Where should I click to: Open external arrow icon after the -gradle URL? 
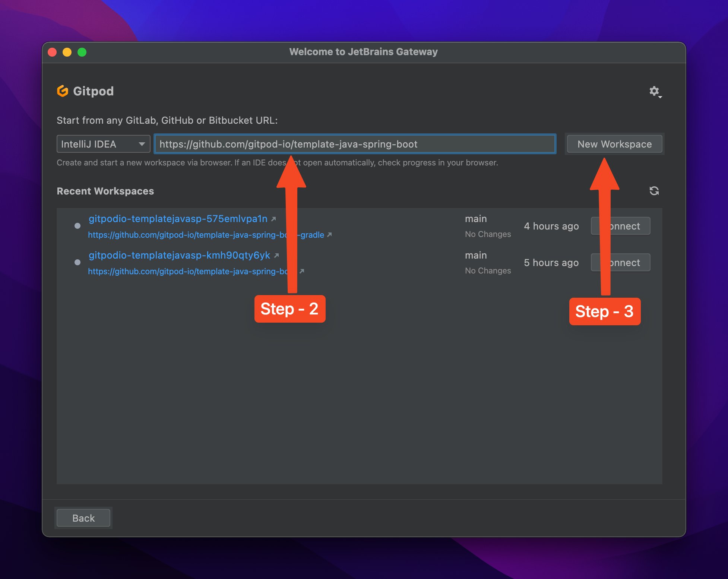click(329, 235)
